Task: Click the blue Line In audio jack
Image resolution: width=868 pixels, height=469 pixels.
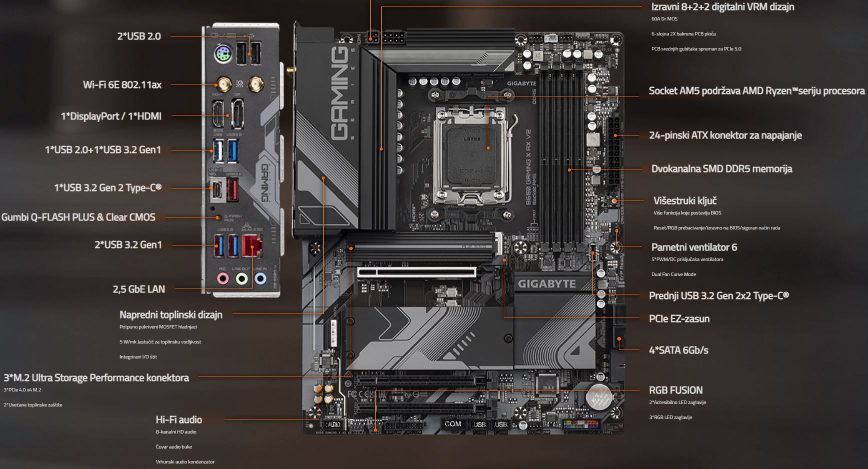Action: point(260,278)
